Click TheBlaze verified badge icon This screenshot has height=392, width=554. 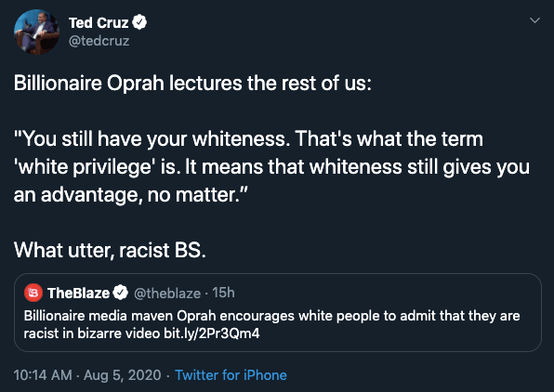click(x=121, y=293)
